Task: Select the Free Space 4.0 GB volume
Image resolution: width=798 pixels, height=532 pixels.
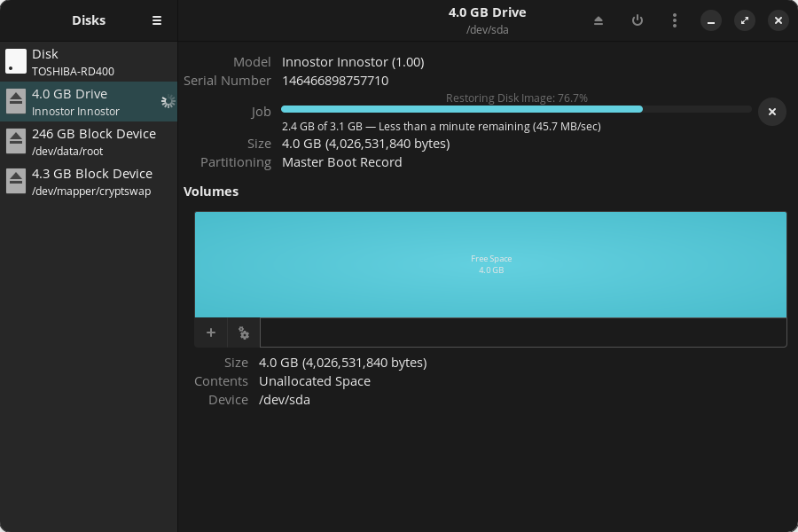Action: [x=490, y=264]
